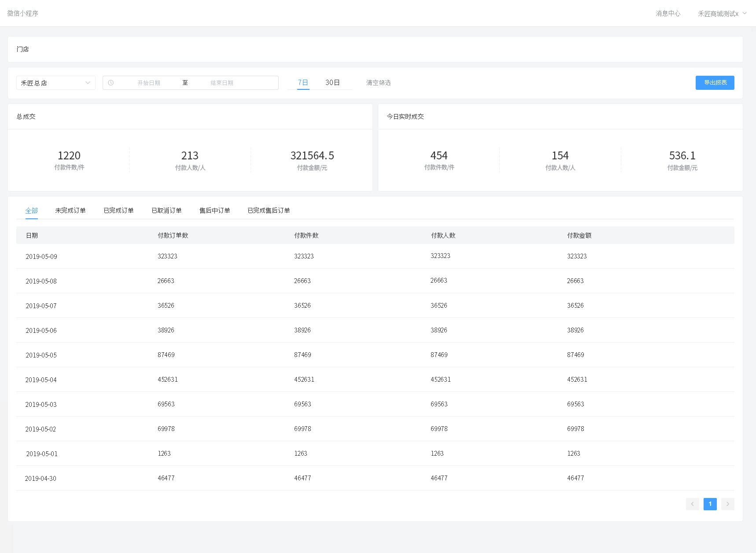The width and height of the screenshot is (756, 553).
Task: Select the 2019-05-05 date cell
Action: (x=41, y=355)
